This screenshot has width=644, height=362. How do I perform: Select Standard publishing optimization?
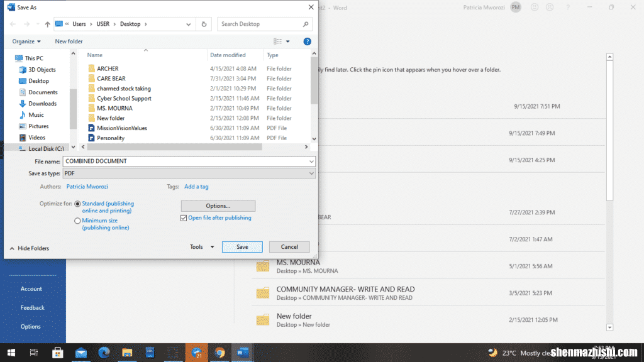pos(77,204)
